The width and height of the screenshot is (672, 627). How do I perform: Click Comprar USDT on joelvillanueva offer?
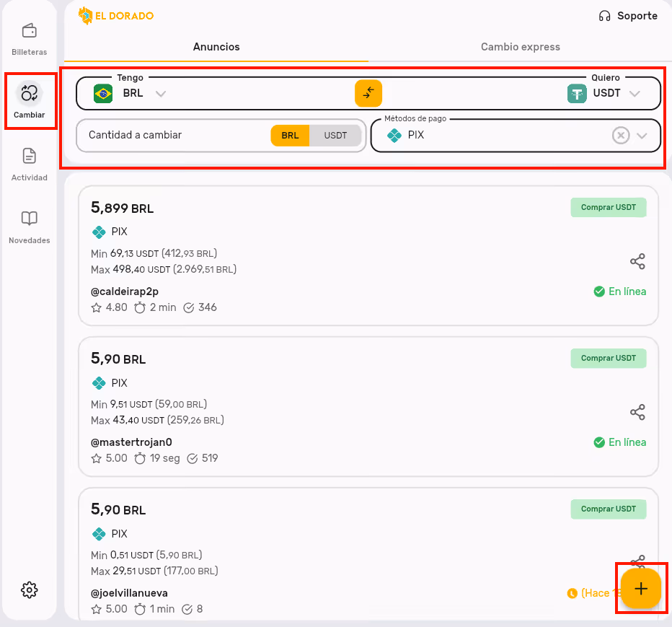608,509
